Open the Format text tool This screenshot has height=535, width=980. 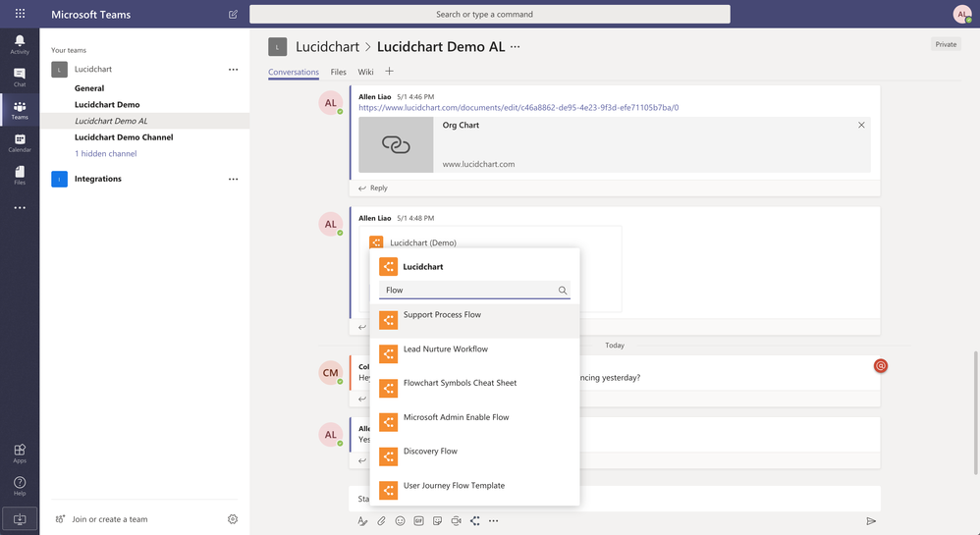362,520
